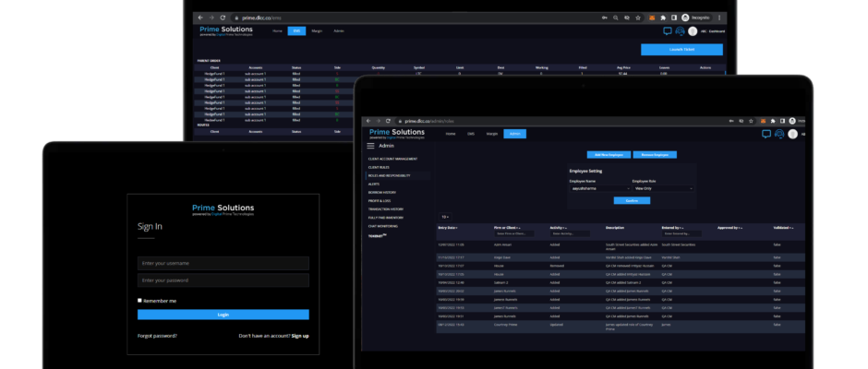868x369 pixels.
Task: Open Chat Monitoring in Admin sidebar
Action: point(383,226)
